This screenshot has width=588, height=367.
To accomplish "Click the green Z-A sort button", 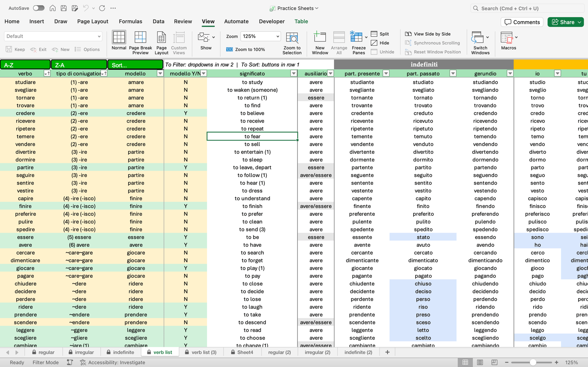I will click(79, 65).
